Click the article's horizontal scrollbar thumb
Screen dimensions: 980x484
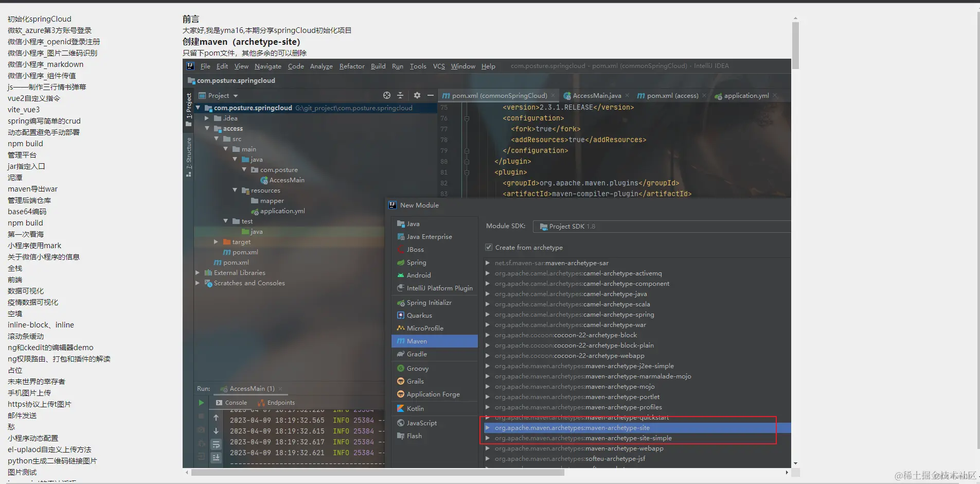[378, 472]
